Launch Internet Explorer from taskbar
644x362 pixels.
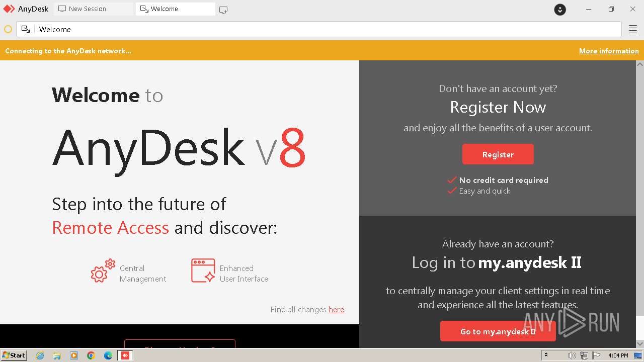40,355
